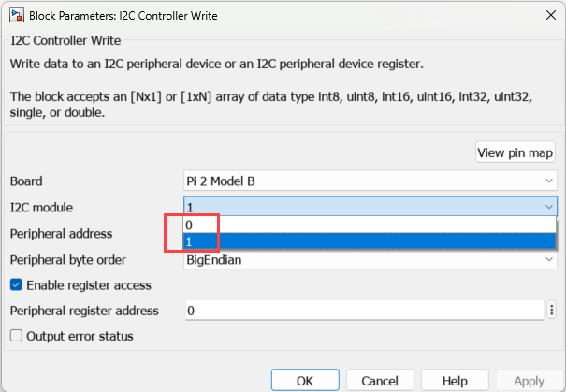Click the Apply button

point(529,381)
